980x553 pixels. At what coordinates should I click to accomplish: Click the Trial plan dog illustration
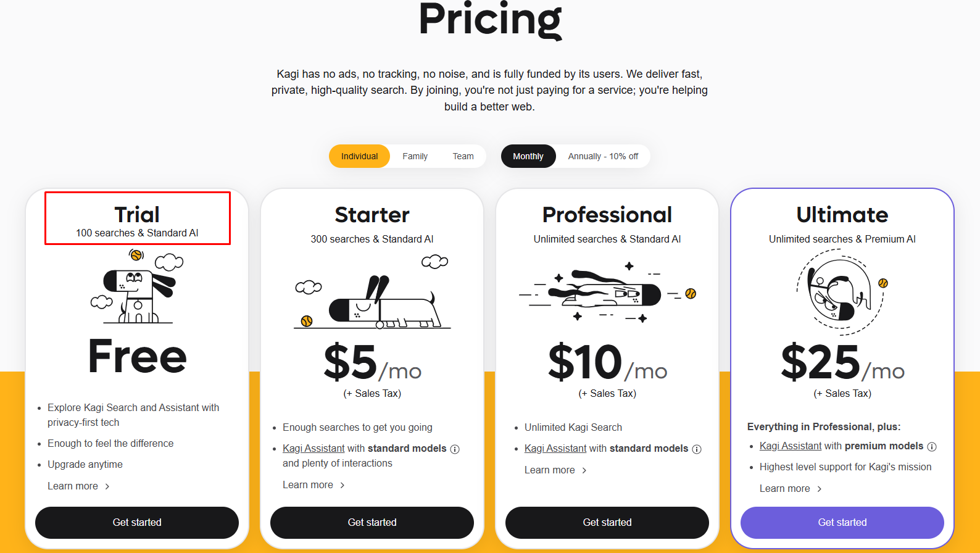[137, 287]
